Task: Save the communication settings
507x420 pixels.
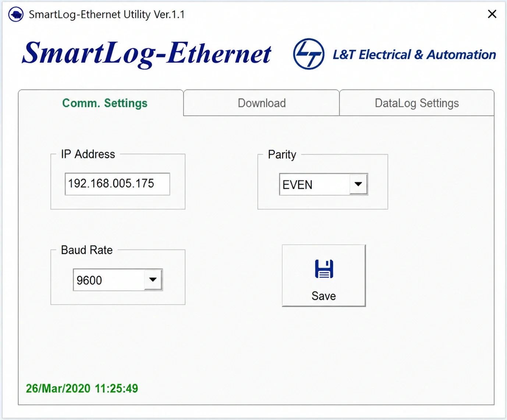Action: [x=324, y=275]
